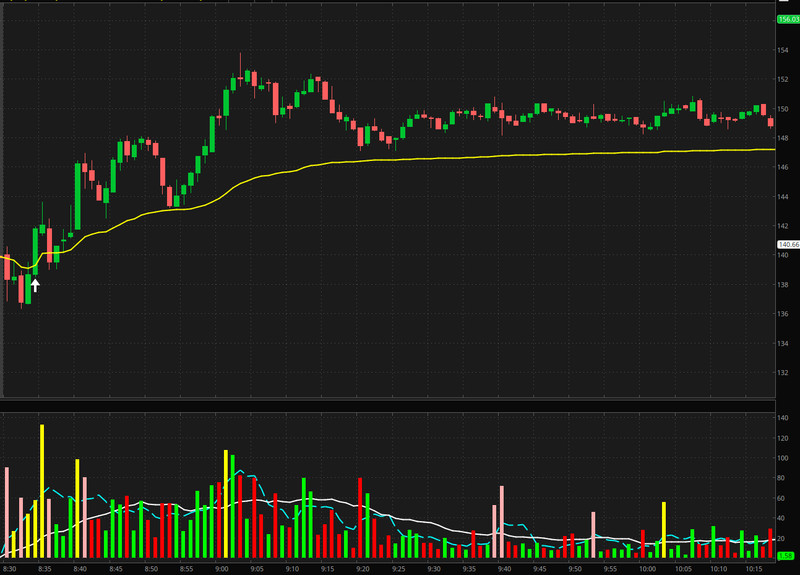The width and height of the screenshot is (800, 575).
Task: Click the 10:05 time axis label
Action: pyautogui.click(x=683, y=569)
